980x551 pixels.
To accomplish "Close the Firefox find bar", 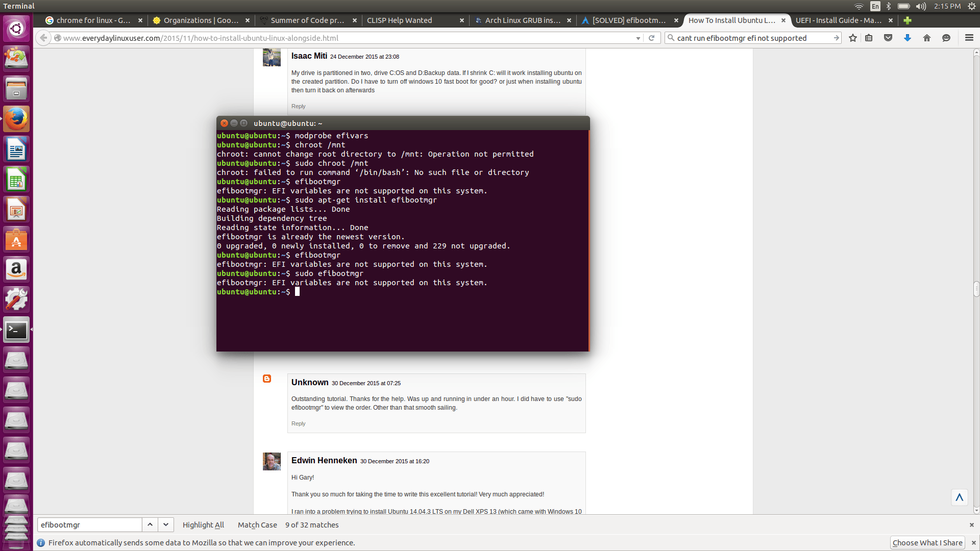I will (971, 525).
